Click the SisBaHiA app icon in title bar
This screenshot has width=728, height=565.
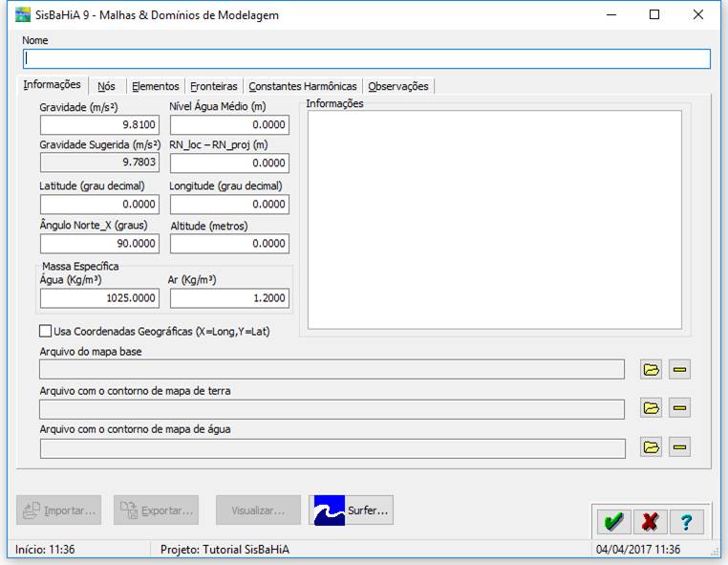22,15
